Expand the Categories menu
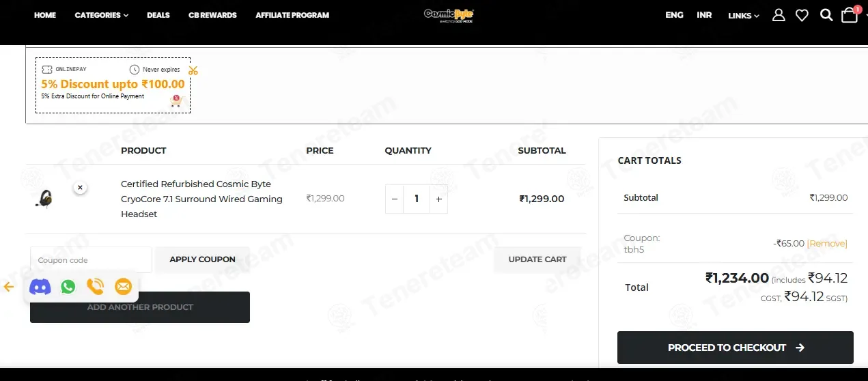 (102, 15)
